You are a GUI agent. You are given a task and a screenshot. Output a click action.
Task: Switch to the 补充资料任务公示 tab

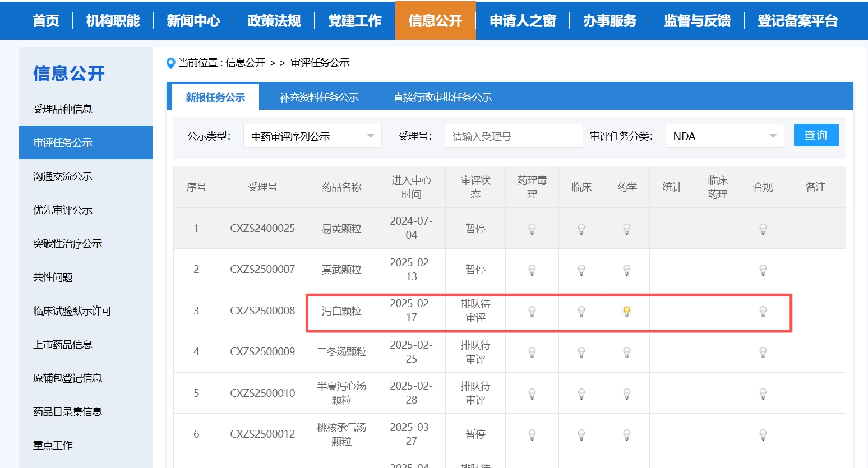[x=319, y=98]
